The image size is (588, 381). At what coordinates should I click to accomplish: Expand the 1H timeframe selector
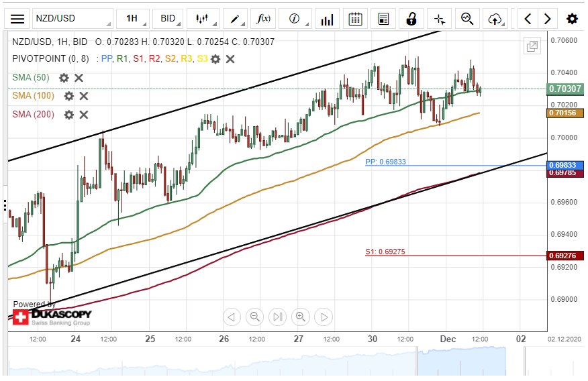pyautogui.click(x=132, y=19)
